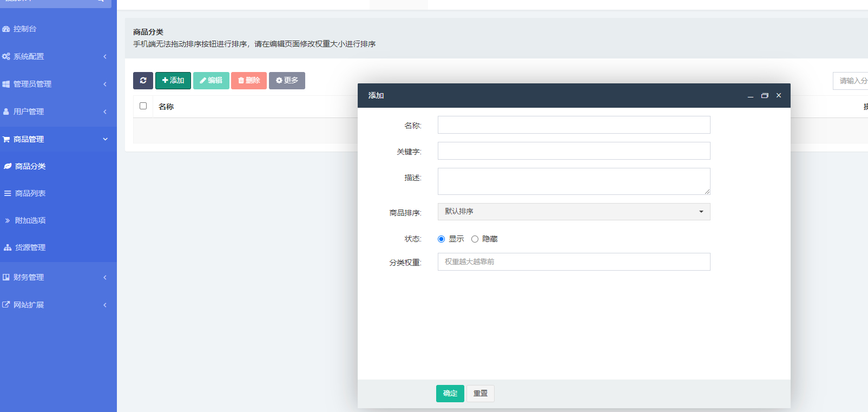Maximize the 添加 dialog window

pyautogui.click(x=765, y=95)
